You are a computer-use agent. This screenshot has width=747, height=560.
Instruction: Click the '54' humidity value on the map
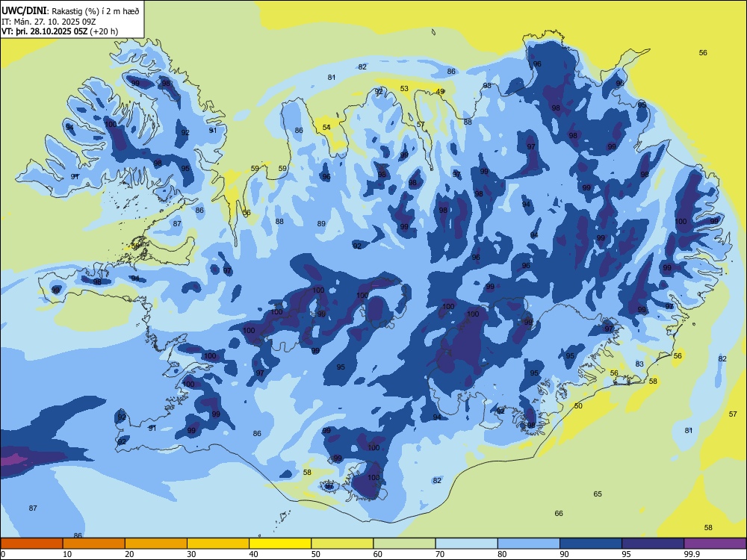[x=326, y=127]
